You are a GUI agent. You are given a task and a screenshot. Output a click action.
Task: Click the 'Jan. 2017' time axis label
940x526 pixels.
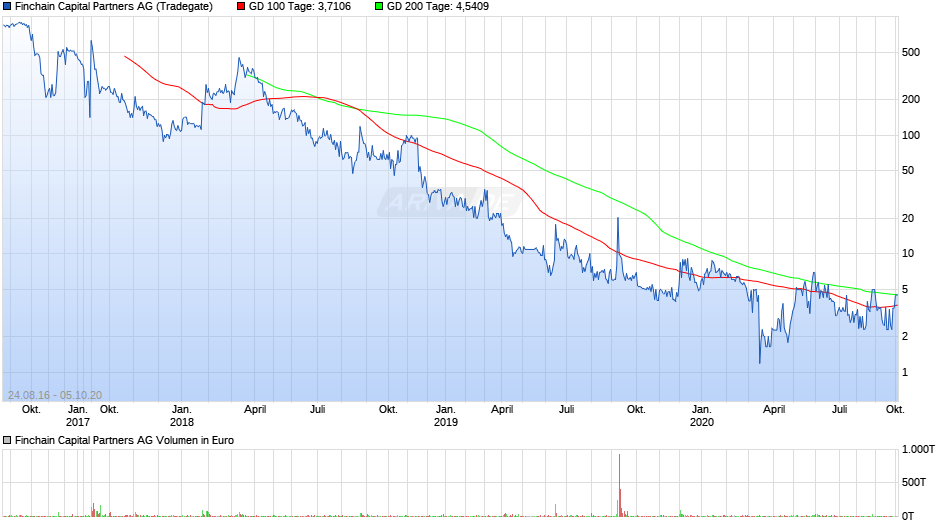(77, 416)
